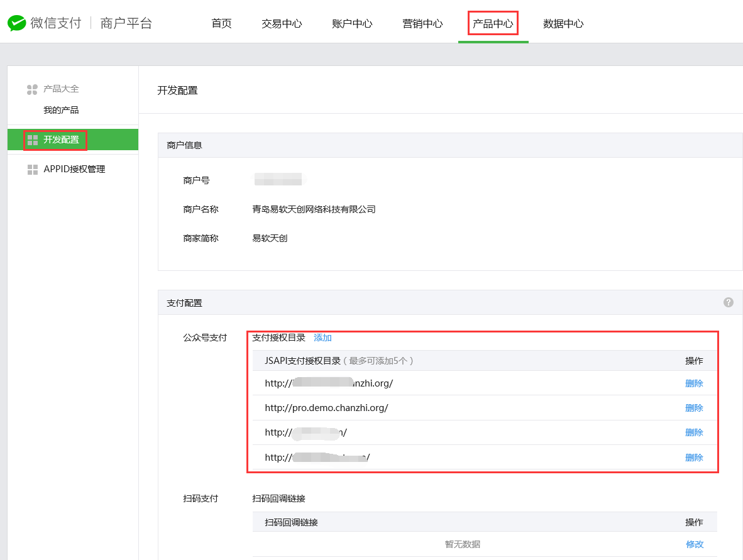Click 添加 to add authorization directory

(322, 338)
